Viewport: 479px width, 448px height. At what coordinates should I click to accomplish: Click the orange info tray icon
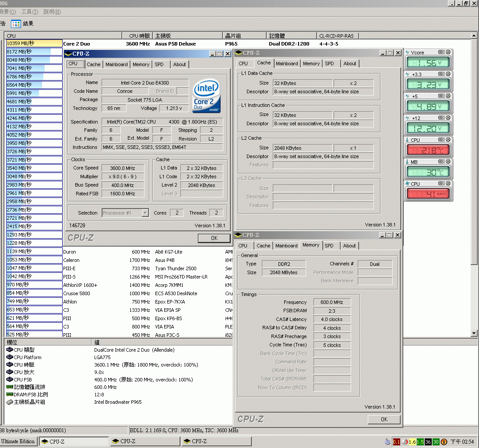click(x=444, y=441)
